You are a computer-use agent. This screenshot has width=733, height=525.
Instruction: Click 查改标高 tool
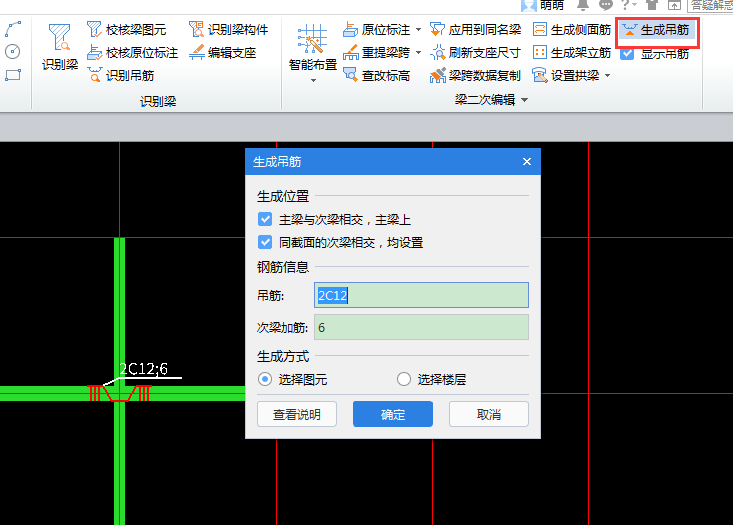tap(377, 75)
